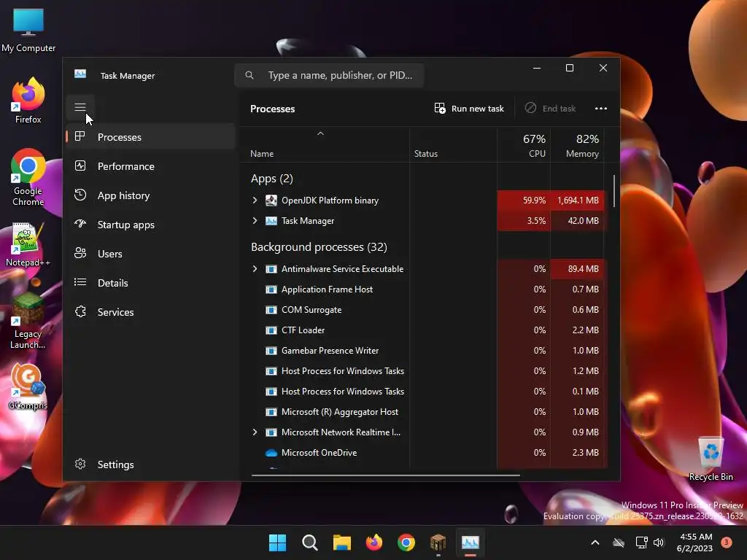Select the Application Frame Host process
Viewport: 747px width, 560px height.
(327, 289)
